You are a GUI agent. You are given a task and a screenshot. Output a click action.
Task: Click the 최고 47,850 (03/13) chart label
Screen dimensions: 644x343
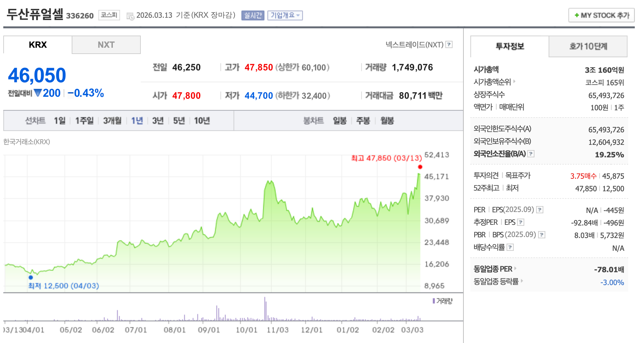coord(386,158)
